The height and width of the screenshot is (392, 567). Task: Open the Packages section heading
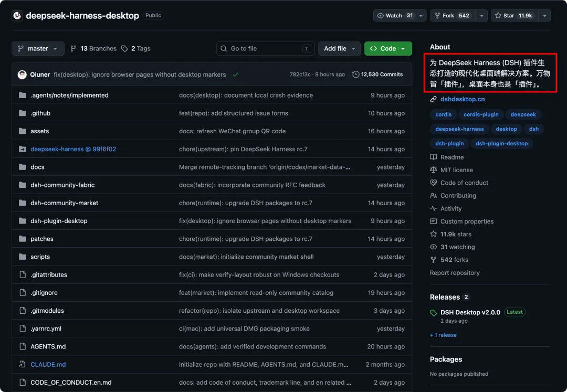[446, 359]
